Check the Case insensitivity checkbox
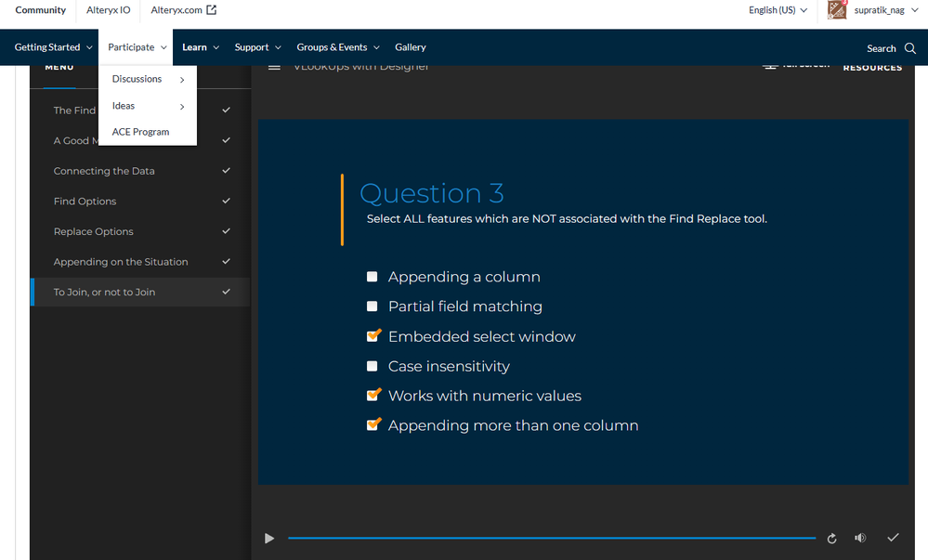928x560 pixels. point(372,366)
